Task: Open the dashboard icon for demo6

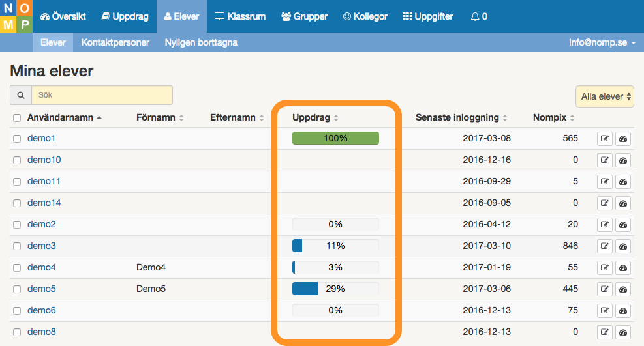Action: pyautogui.click(x=623, y=311)
